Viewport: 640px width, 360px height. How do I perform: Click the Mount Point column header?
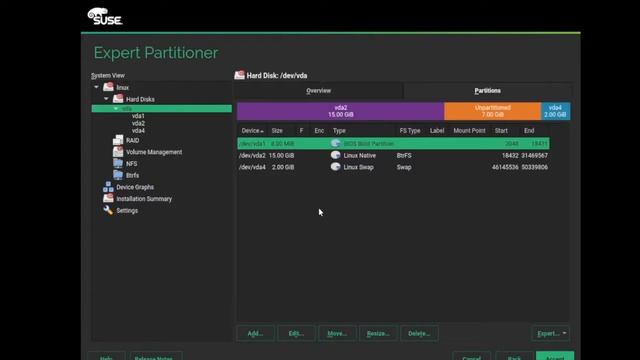[469, 131]
